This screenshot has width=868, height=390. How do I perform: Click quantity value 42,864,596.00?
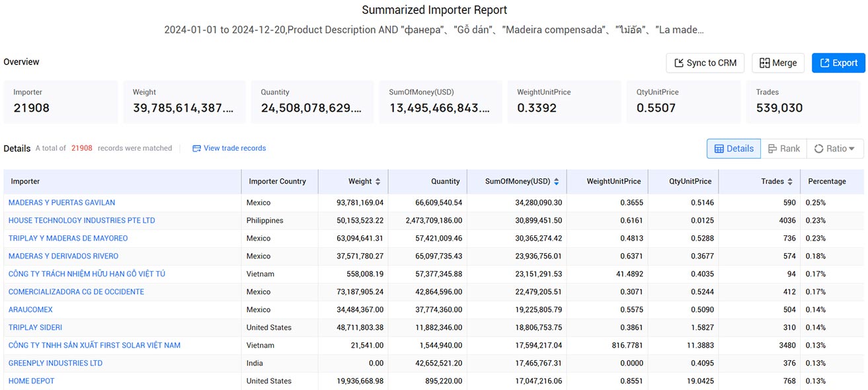(438, 292)
